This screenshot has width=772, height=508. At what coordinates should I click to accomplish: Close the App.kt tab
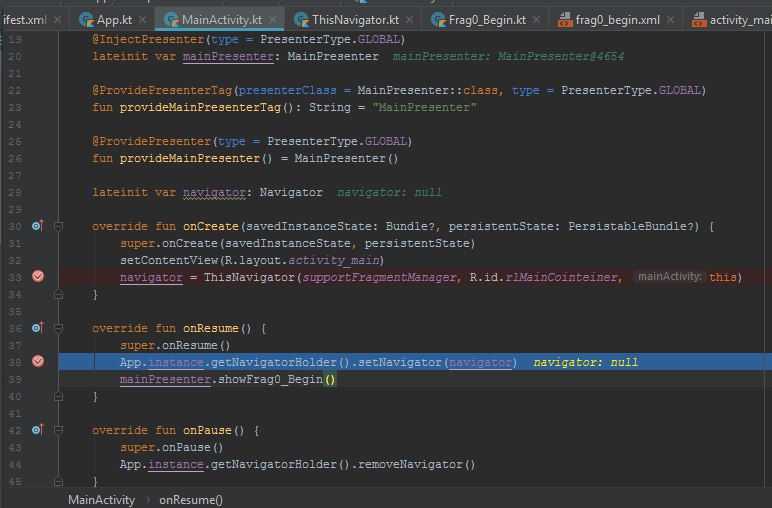(142, 20)
